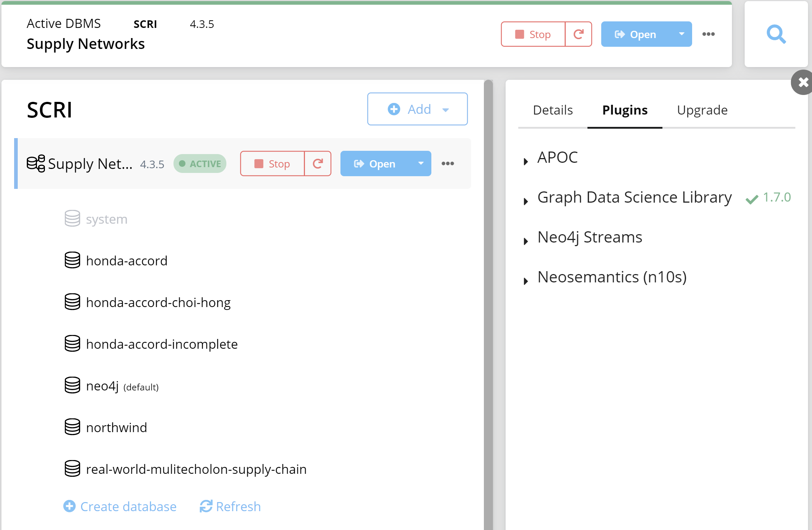This screenshot has height=530, width=812.
Task: Switch to the Plugins tab
Action: (625, 110)
